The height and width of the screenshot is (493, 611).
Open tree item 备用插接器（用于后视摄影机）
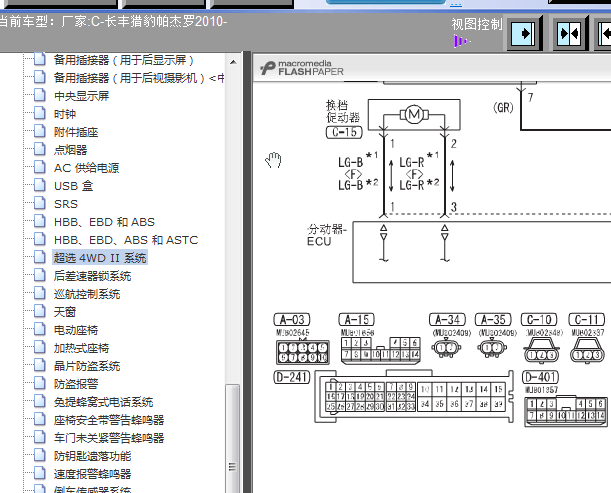[x=139, y=78]
